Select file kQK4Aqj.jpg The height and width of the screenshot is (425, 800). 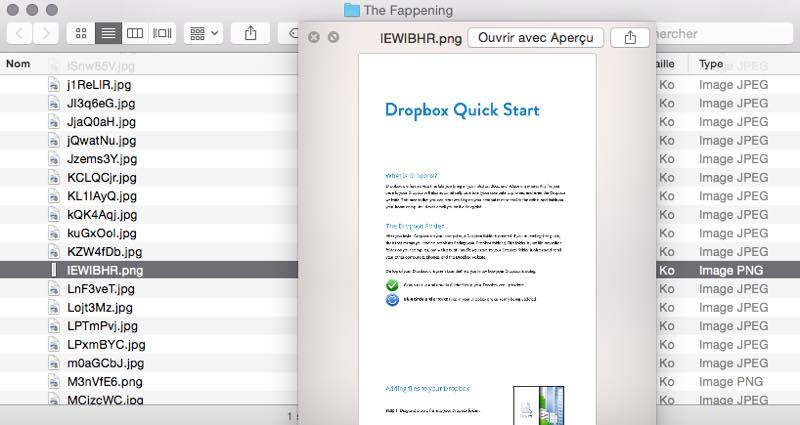(x=102, y=215)
